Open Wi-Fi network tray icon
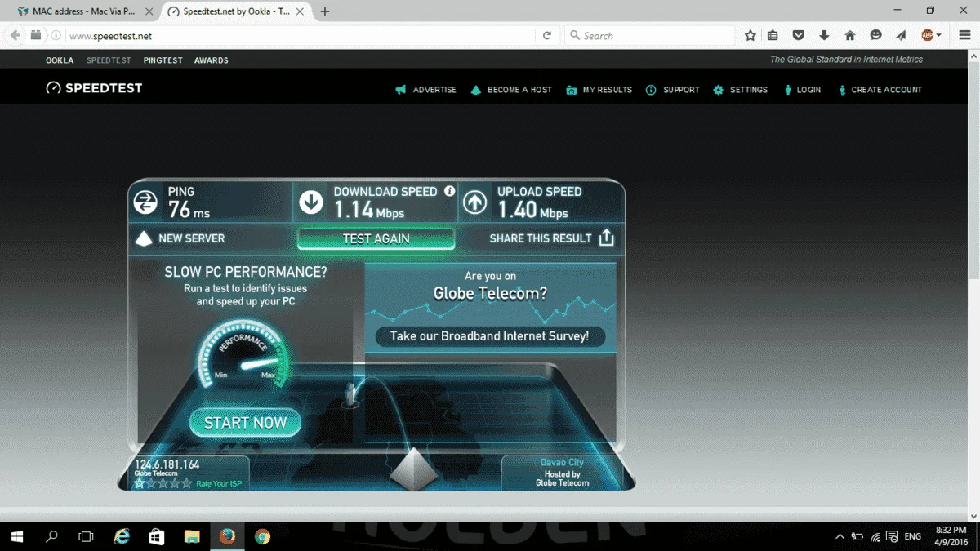This screenshot has width=980, height=551. click(x=875, y=536)
